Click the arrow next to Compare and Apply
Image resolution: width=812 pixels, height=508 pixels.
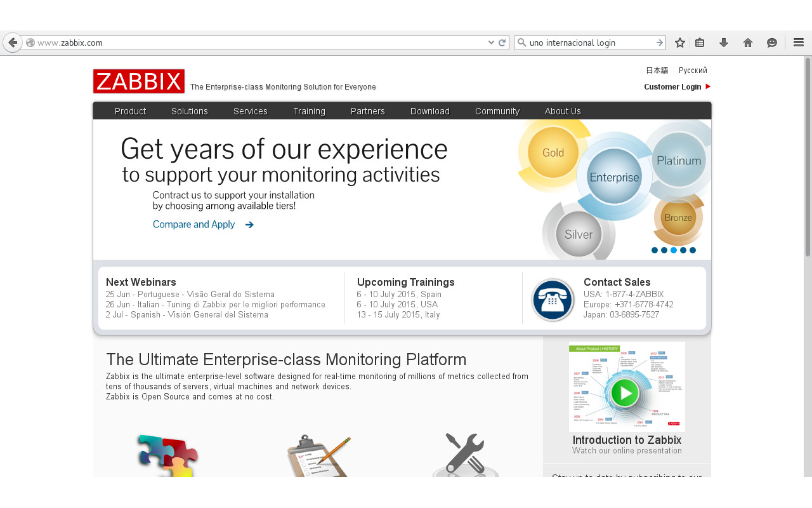tap(249, 225)
